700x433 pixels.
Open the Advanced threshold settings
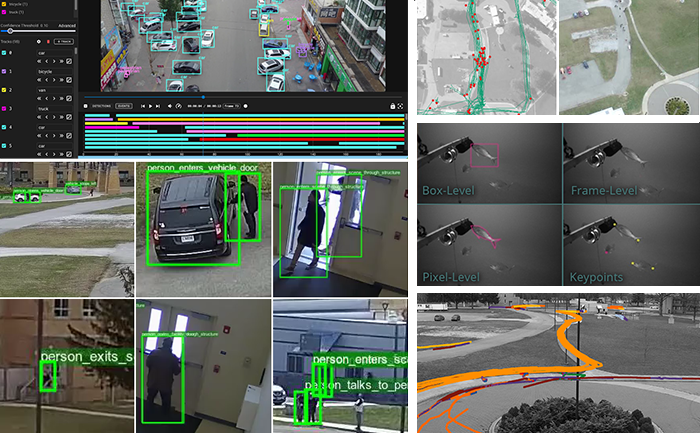pyautogui.click(x=67, y=25)
